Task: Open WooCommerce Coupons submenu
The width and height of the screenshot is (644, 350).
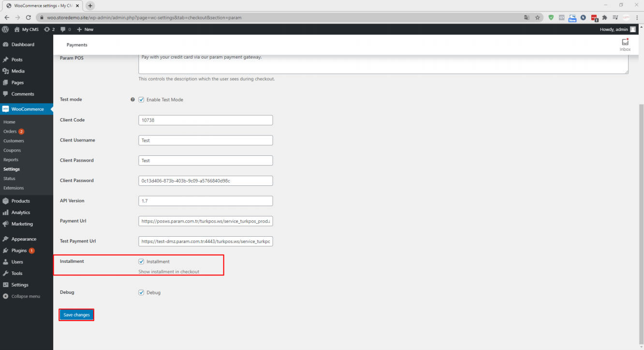Action: point(12,151)
